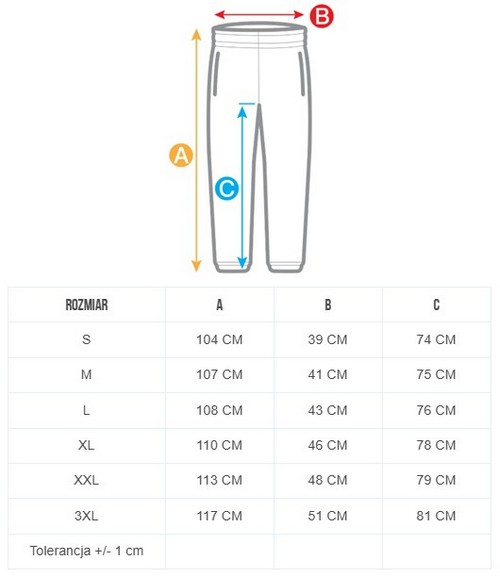Select the C column header
The image size is (500, 577).
(436, 305)
